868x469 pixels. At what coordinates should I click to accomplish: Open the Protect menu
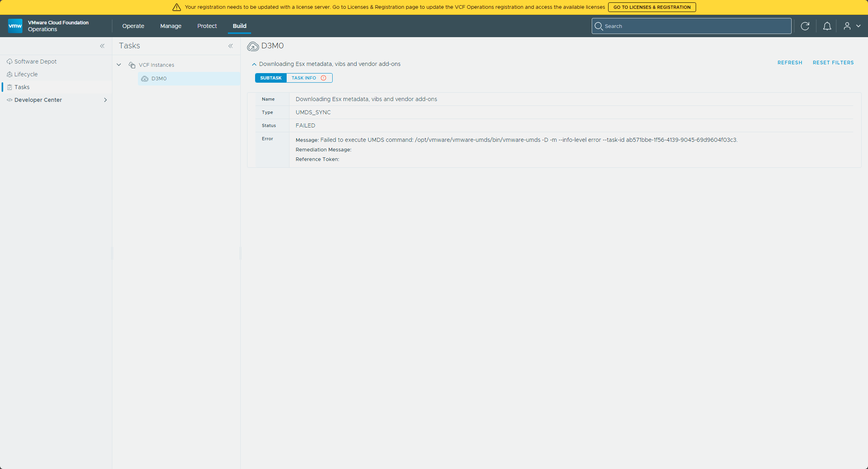[207, 26]
